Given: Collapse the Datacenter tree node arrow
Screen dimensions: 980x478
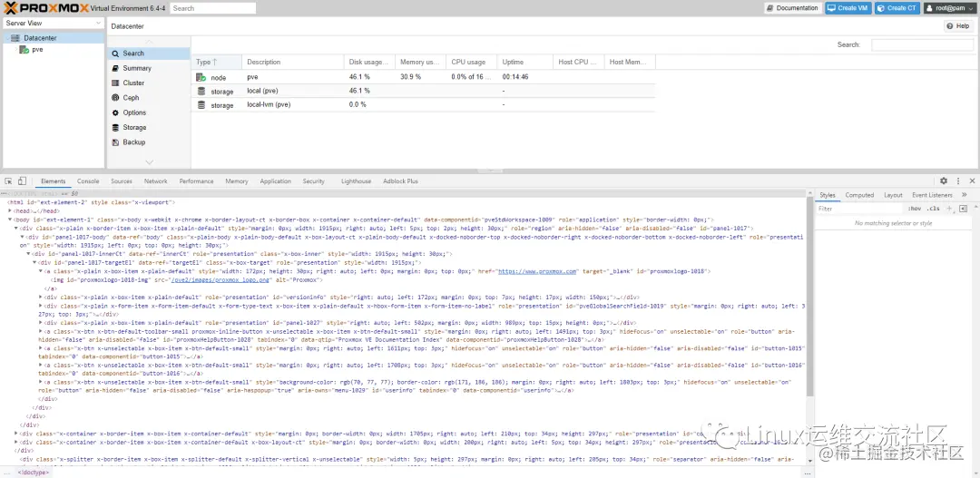Looking at the screenshot, I should (7, 38).
